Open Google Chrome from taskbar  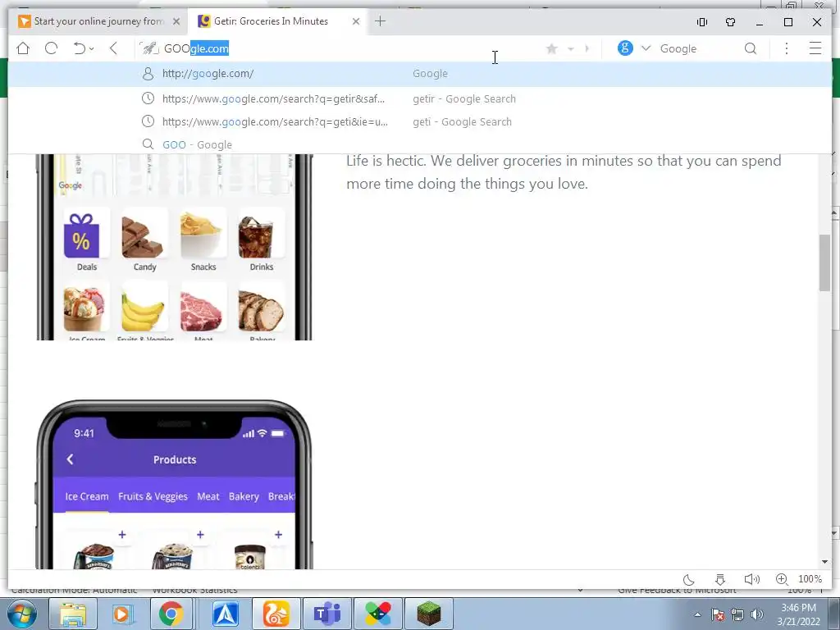[x=171, y=614]
